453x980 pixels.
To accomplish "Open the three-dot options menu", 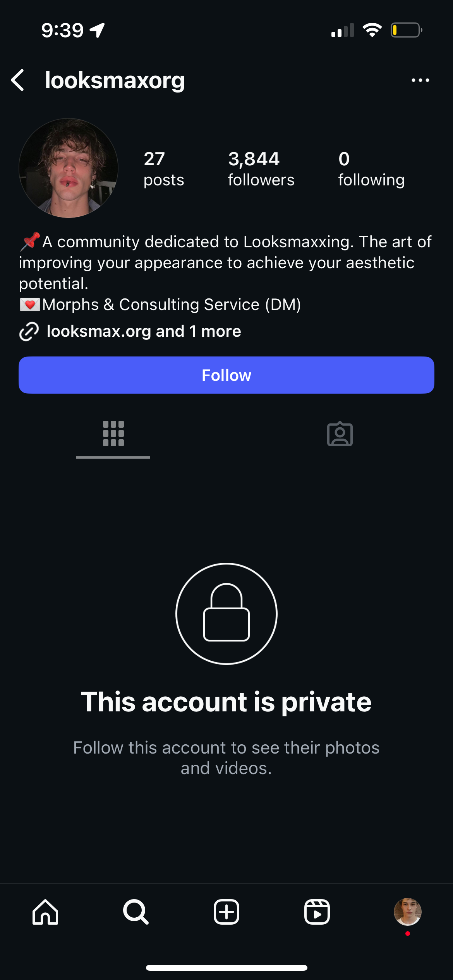I will (x=420, y=80).
